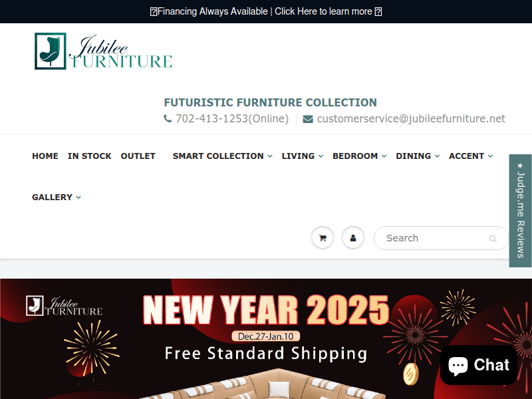Viewport: 532px width, 399px height.
Task: Select the In Stock menu item
Action: pos(90,156)
